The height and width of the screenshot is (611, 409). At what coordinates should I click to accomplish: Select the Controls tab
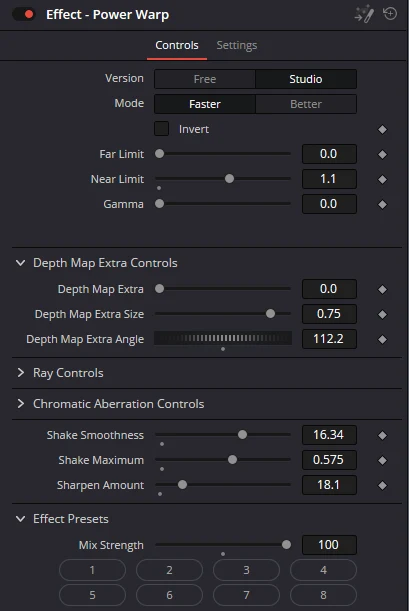(x=177, y=45)
